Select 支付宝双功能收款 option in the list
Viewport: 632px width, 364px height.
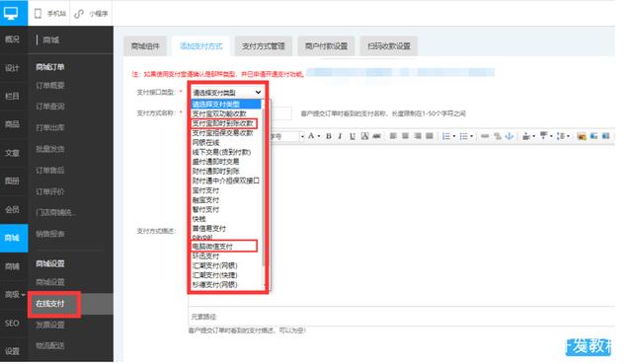click(219, 114)
